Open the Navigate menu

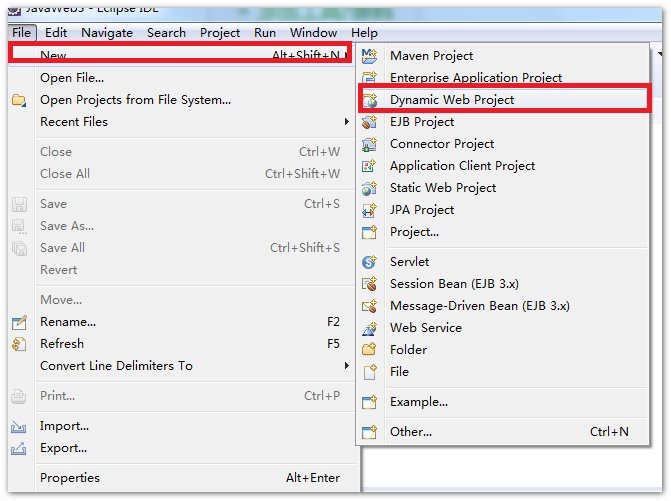(x=107, y=33)
